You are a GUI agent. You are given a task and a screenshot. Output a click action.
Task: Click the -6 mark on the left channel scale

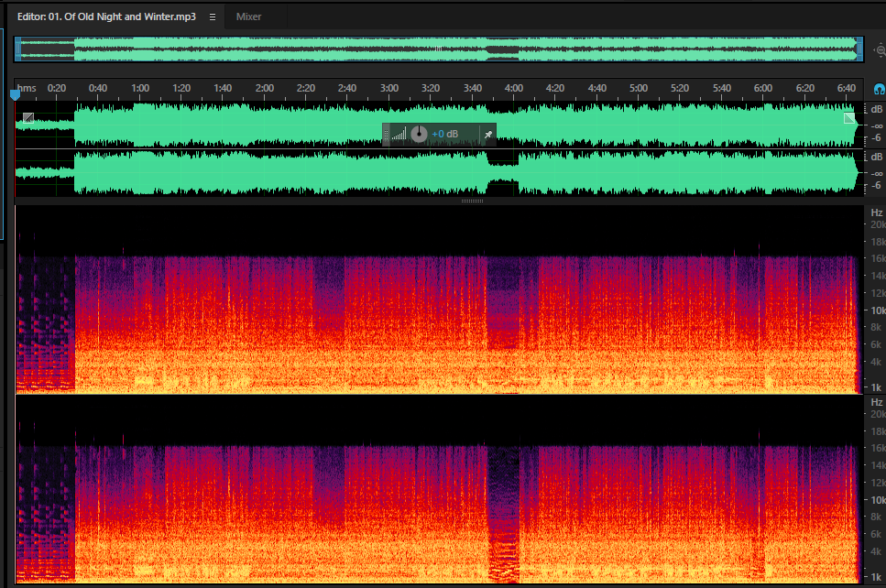tap(877, 137)
